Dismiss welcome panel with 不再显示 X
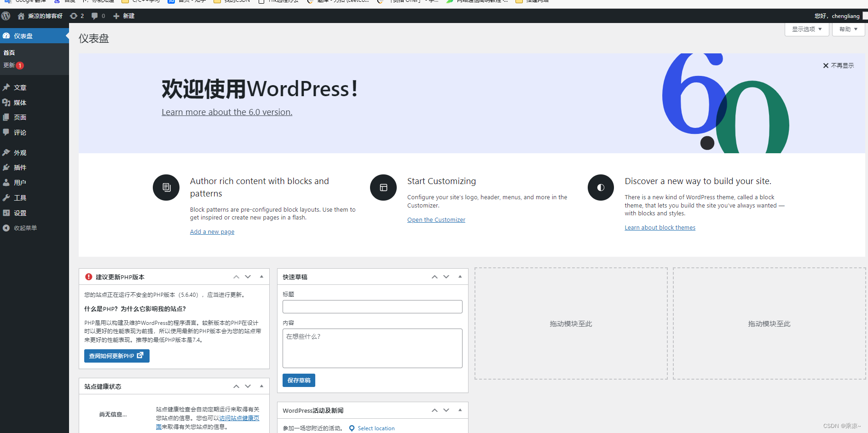The image size is (868, 433). (x=838, y=66)
